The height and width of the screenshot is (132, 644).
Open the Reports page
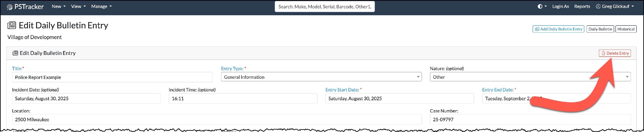(582, 6)
